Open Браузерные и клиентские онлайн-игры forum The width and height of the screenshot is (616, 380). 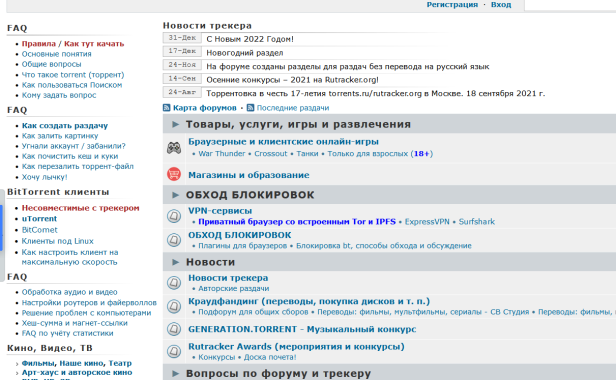click(x=283, y=141)
